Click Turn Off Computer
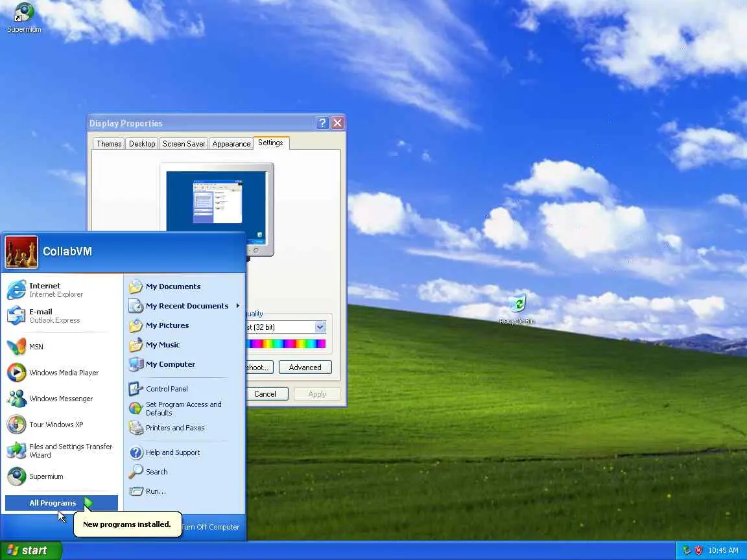 click(210, 527)
